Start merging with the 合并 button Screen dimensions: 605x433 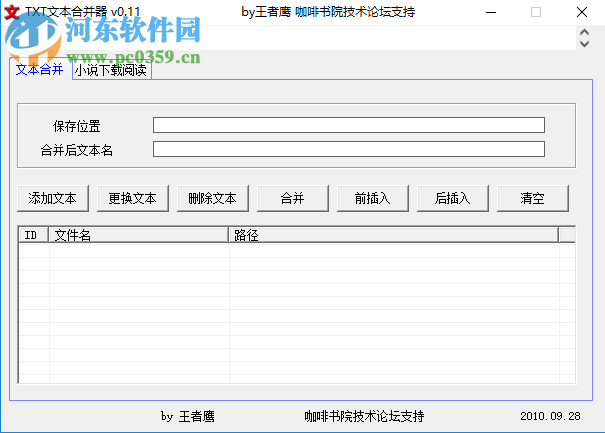pos(293,198)
